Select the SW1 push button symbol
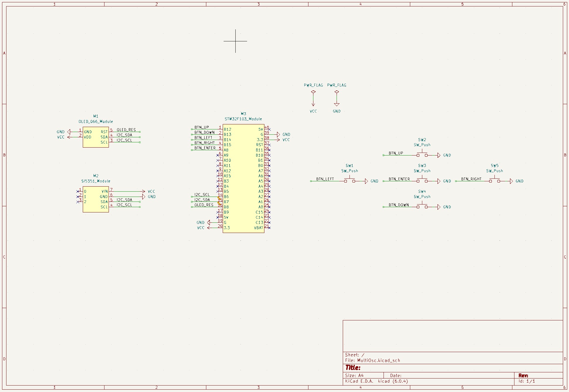Viewport: 569px width, 392px height. [349, 180]
